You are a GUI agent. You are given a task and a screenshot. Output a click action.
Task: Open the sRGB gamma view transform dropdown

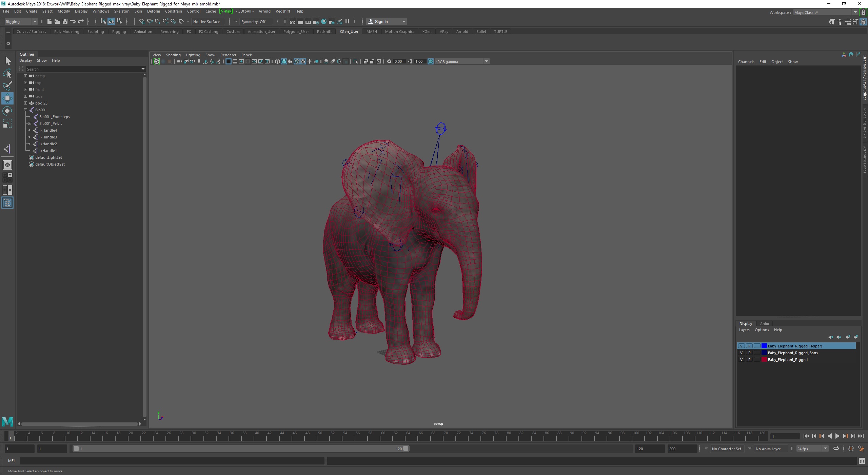pyautogui.click(x=487, y=61)
